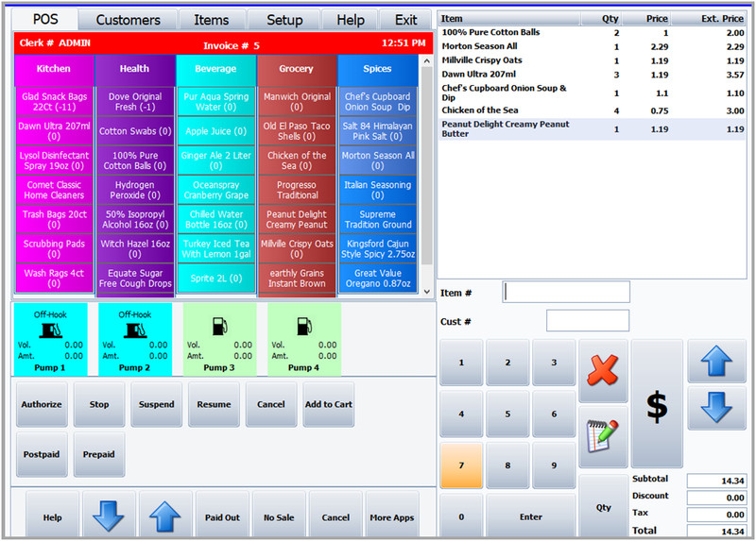This screenshot has width=756, height=541.
Task: Click Cancel button next to Resume
Action: coord(271,404)
